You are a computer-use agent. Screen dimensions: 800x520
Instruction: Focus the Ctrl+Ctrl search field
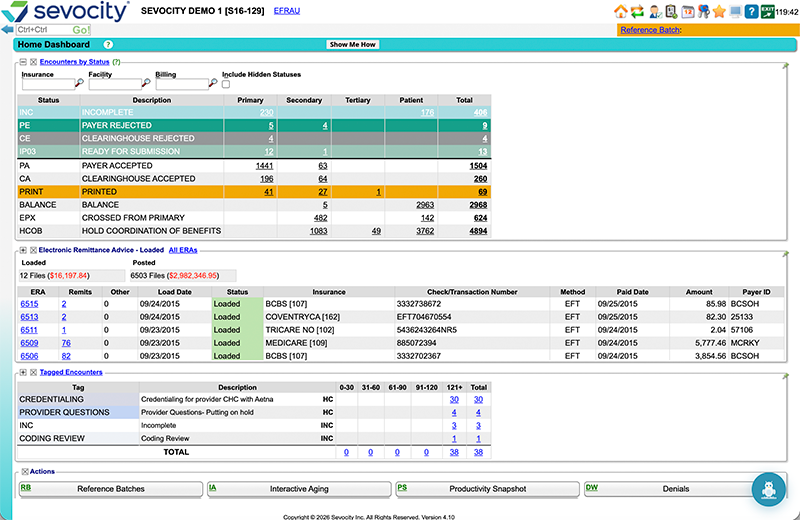pos(44,30)
